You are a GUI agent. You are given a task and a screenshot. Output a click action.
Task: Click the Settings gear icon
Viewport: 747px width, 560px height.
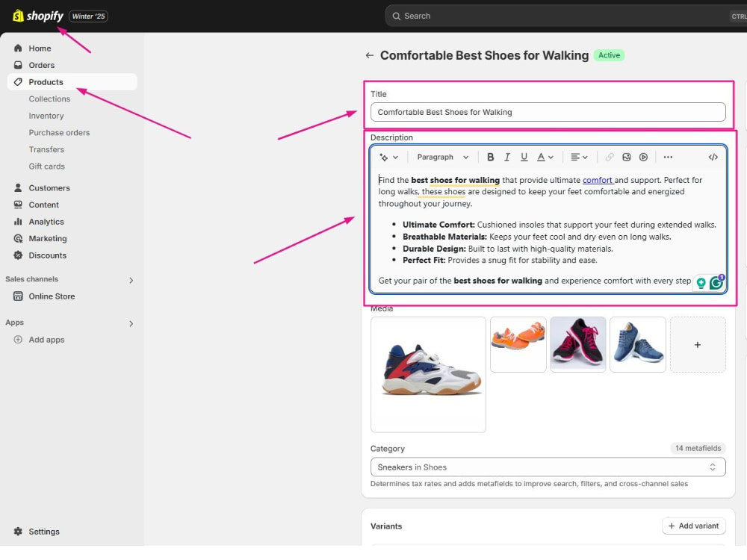(x=18, y=532)
